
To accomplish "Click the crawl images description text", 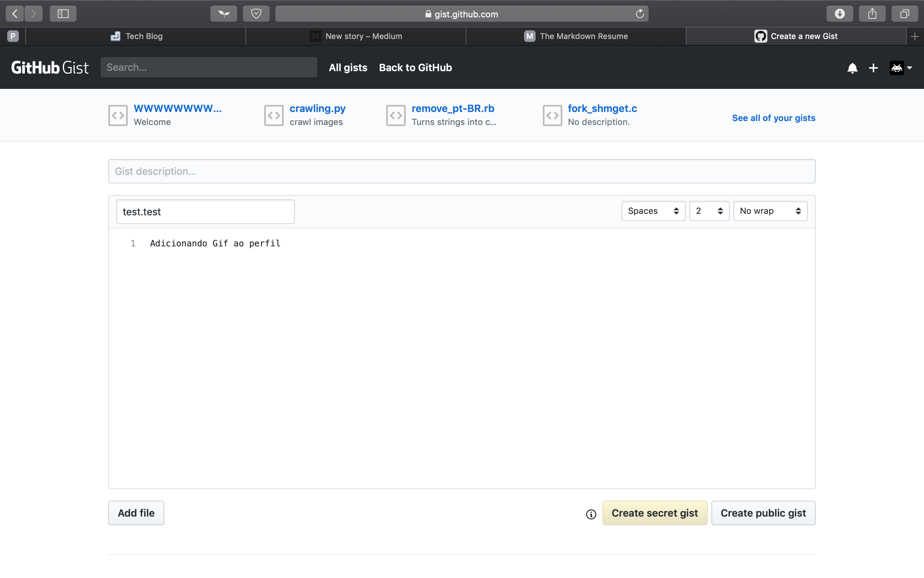I will pyautogui.click(x=316, y=122).
